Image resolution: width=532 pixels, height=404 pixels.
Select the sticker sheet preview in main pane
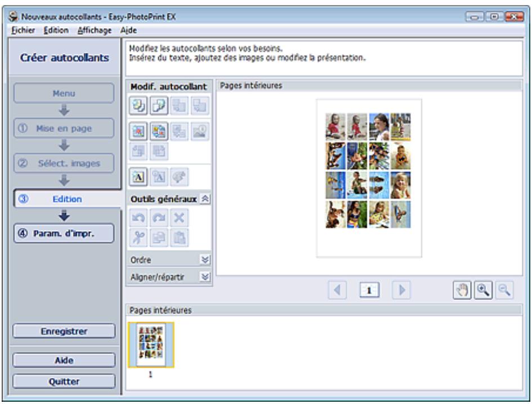click(x=369, y=178)
